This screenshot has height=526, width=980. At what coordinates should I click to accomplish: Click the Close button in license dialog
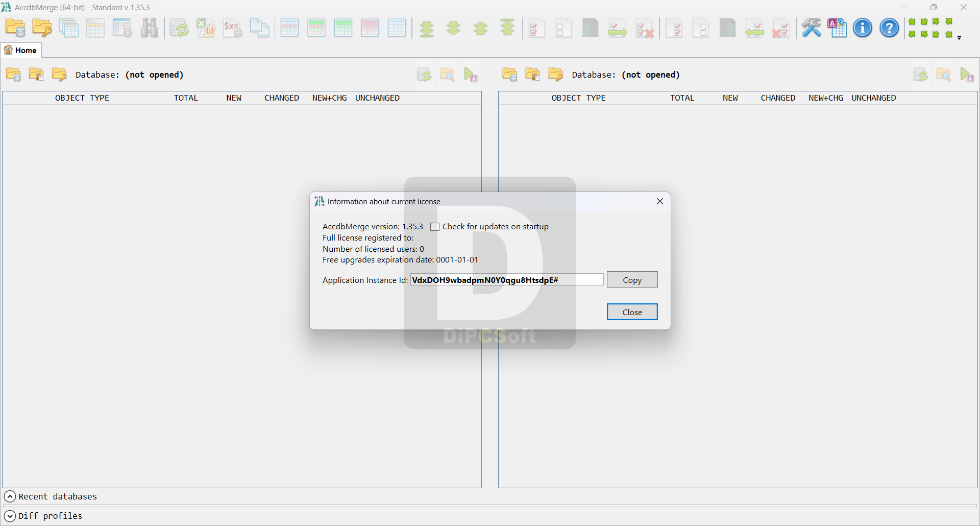[632, 312]
